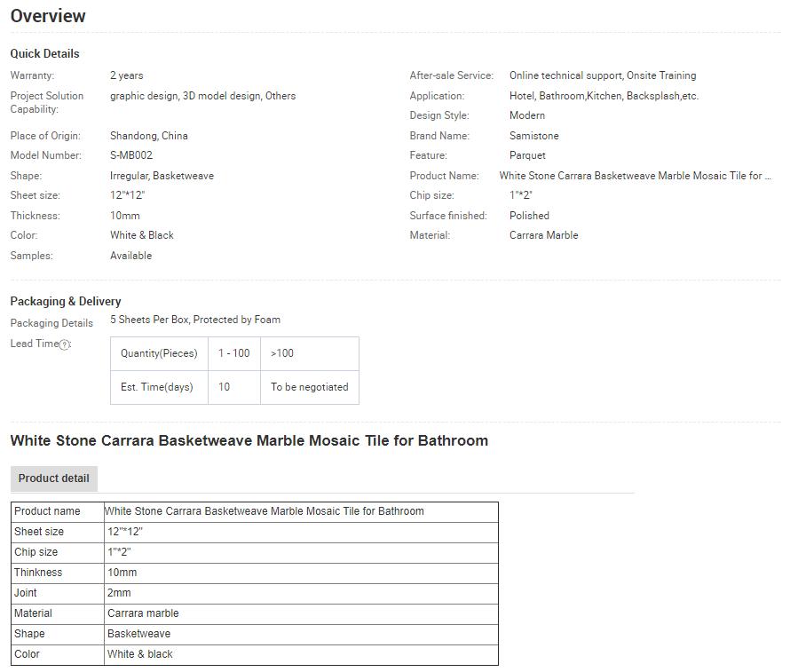The height and width of the screenshot is (672, 790).
Task: Click the bold White Stone Carrara product title
Action: (249, 440)
